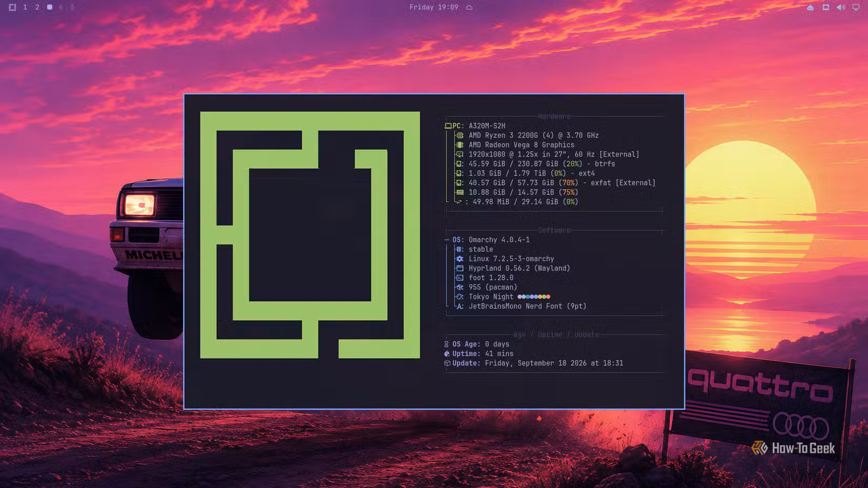Click the '(75%)' memory usage value

(568, 192)
